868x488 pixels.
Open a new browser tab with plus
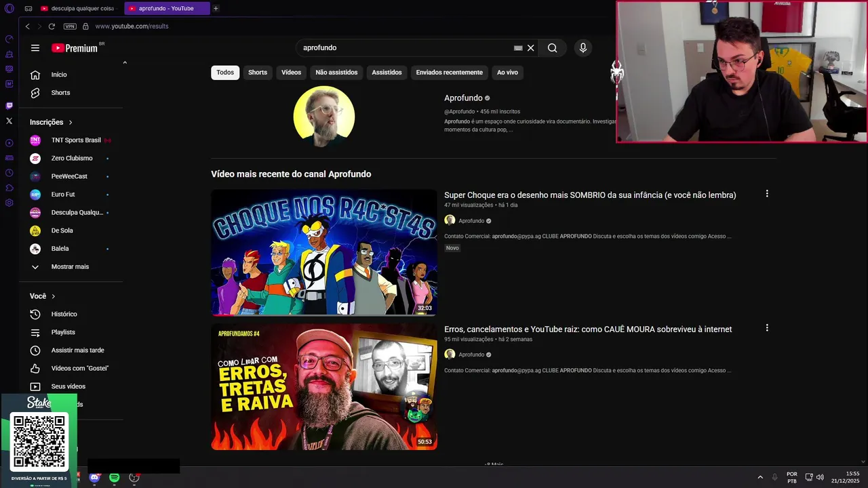point(216,8)
